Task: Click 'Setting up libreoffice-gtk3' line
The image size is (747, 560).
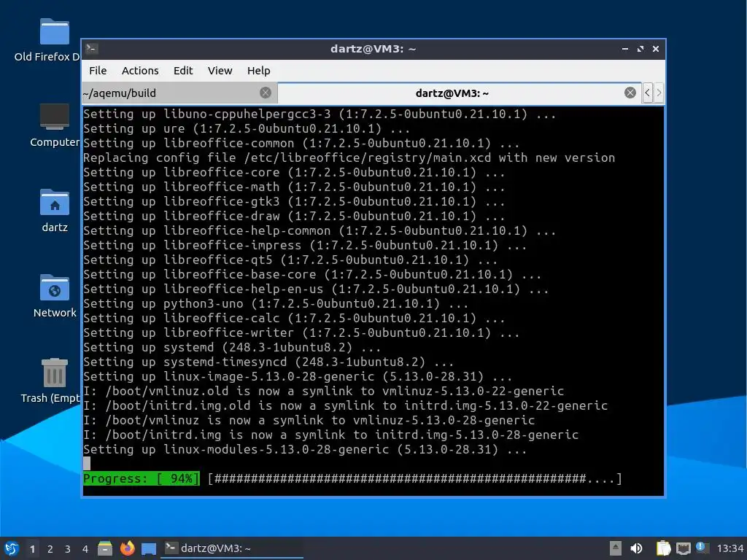Action: (294, 201)
